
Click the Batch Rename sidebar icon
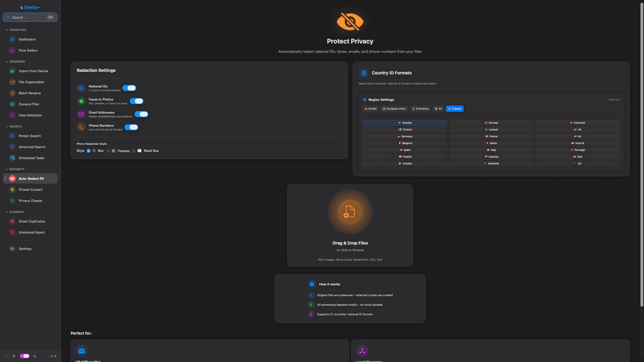point(12,93)
